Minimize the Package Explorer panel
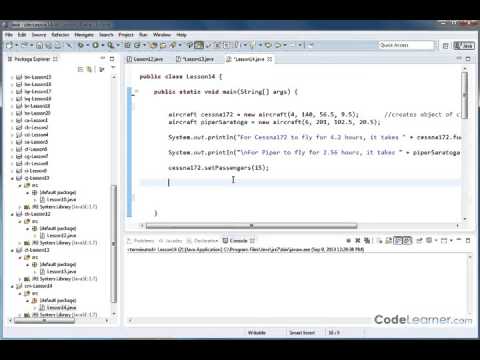The width and height of the screenshot is (480, 360). coord(103,59)
